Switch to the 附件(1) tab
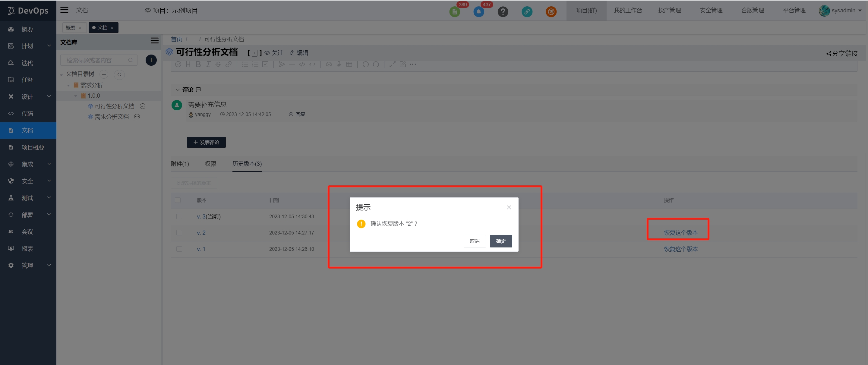868x365 pixels. tap(180, 164)
